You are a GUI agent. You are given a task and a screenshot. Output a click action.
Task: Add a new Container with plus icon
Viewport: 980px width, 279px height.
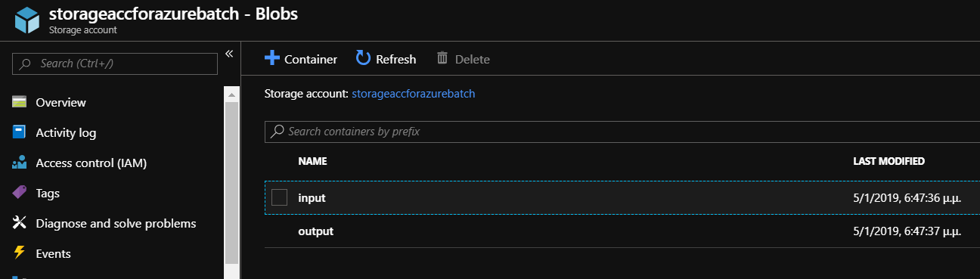(x=301, y=58)
